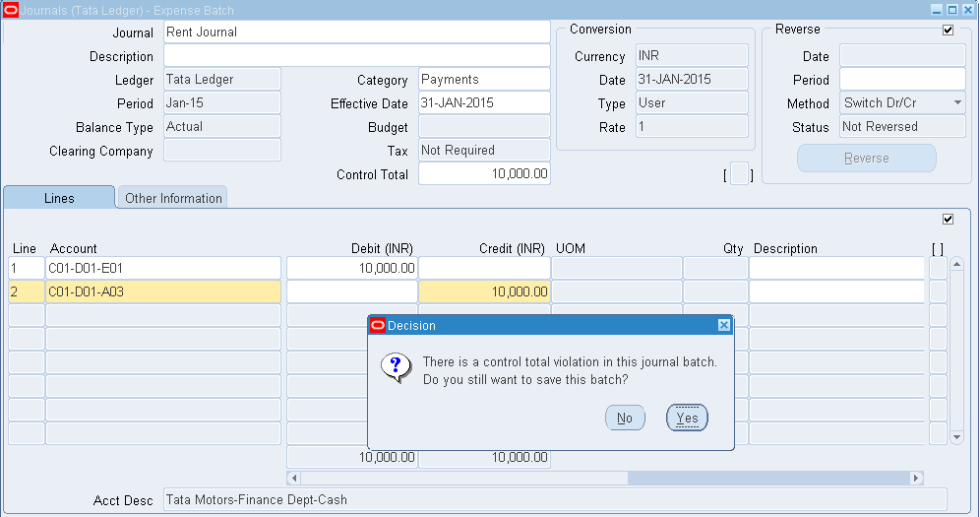
Task: Click the question mark icon in the dialog
Action: pyautogui.click(x=396, y=368)
